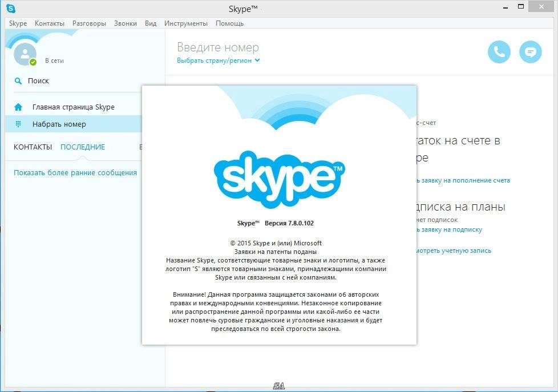Screen dimensions: 558x392
Task: Click the profile avatar picture
Action: (25, 54)
